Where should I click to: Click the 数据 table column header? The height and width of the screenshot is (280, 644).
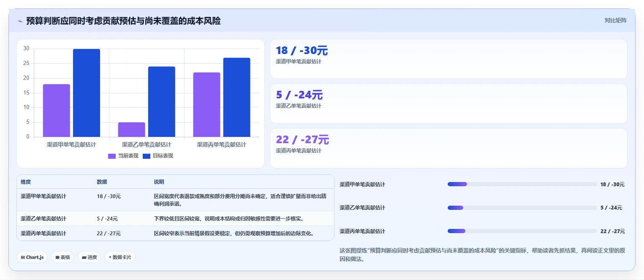(102, 182)
